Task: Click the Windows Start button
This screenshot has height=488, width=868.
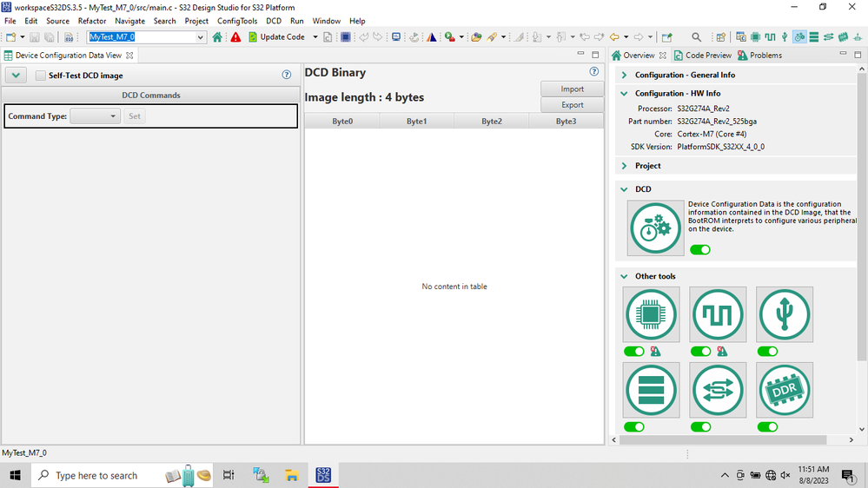Action: 15,475
